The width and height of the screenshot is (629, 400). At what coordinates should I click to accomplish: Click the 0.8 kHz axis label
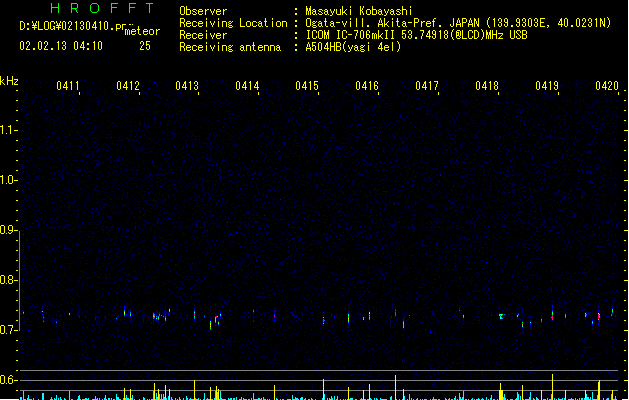pos(7,280)
